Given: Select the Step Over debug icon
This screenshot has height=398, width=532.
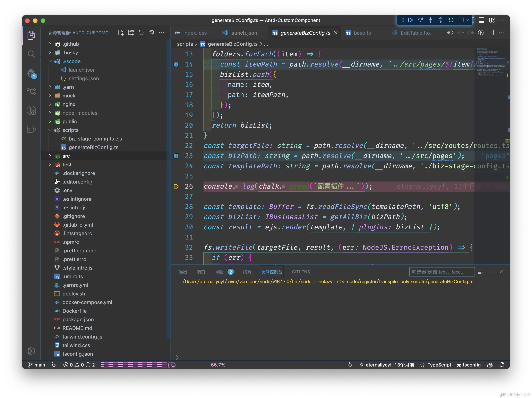Looking at the screenshot, I should click(x=420, y=20).
